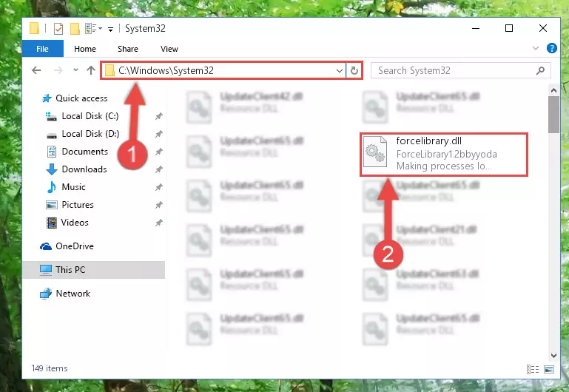Select Quick access in the navigation pane
Viewport: 569px width, 392px height.
tap(75, 98)
